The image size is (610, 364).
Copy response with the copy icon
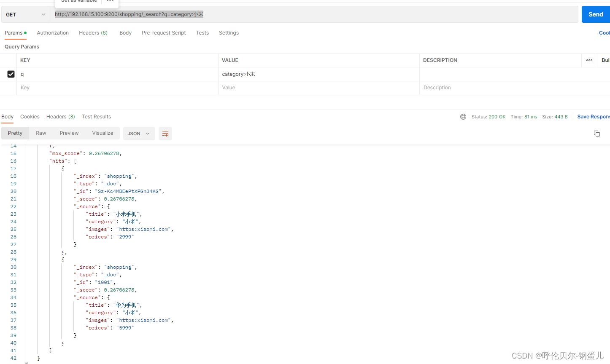pyautogui.click(x=597, y=134)
